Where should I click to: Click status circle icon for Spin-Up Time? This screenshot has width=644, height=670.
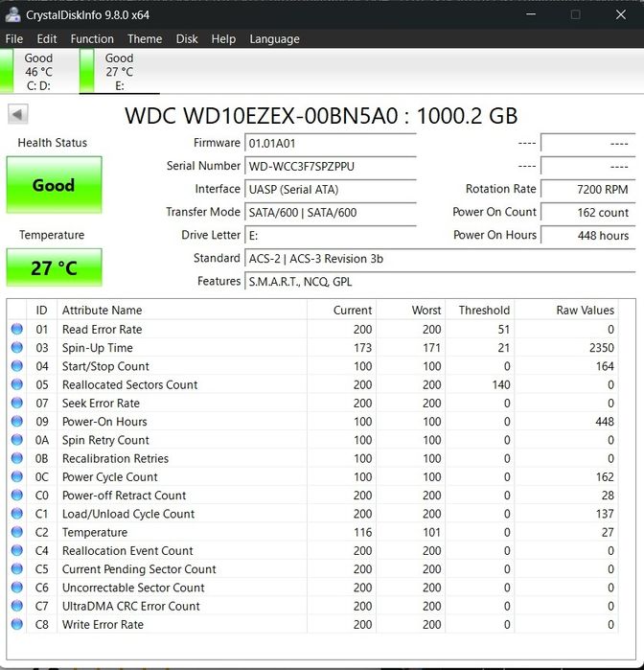tap(17, 347)
